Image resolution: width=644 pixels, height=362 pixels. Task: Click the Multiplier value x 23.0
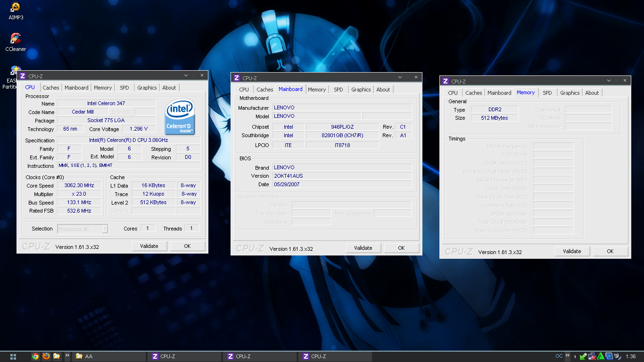click(x=79, y=194)
